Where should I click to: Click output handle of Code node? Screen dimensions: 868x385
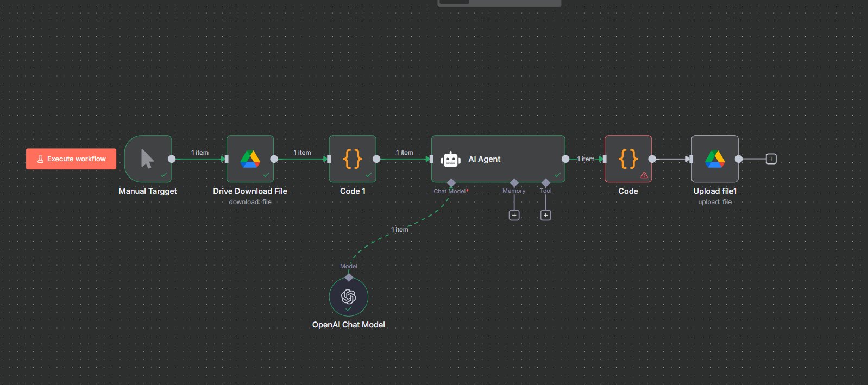tap(652, 159)
